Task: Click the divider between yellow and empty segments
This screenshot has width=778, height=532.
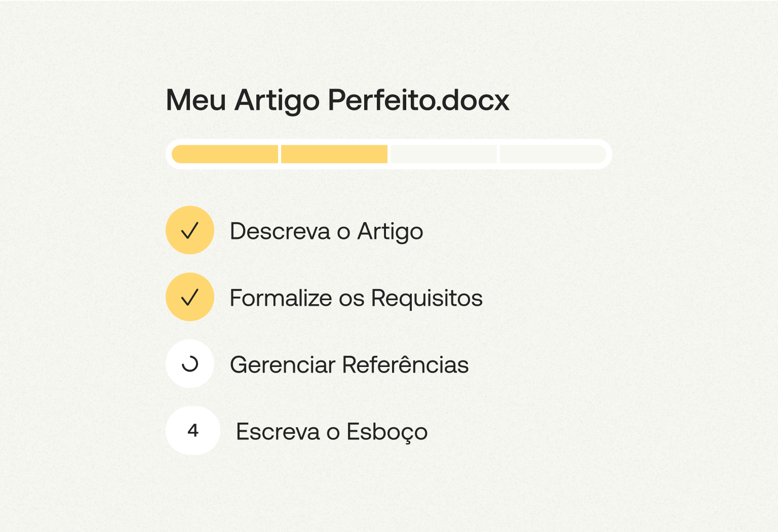Action: click(389, 154)
